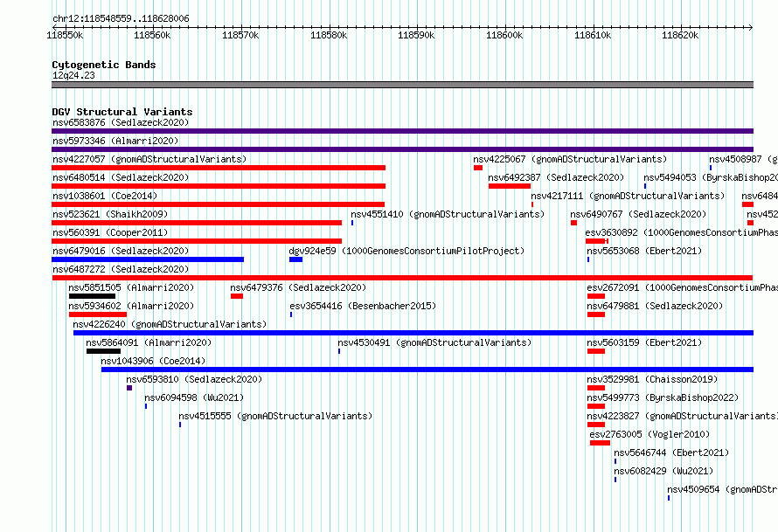Select red mark under nsv6479376
The height and width of the screenshot is (532, 778).
[x=237, y=296]
